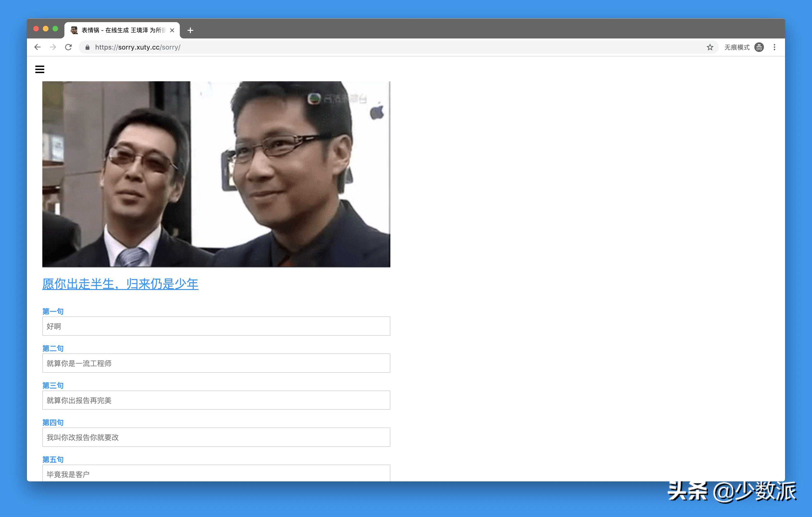812x517 pixels.
Task: Open link 愿你出走半生，归来仍是少年
Action: pos(120,284)
